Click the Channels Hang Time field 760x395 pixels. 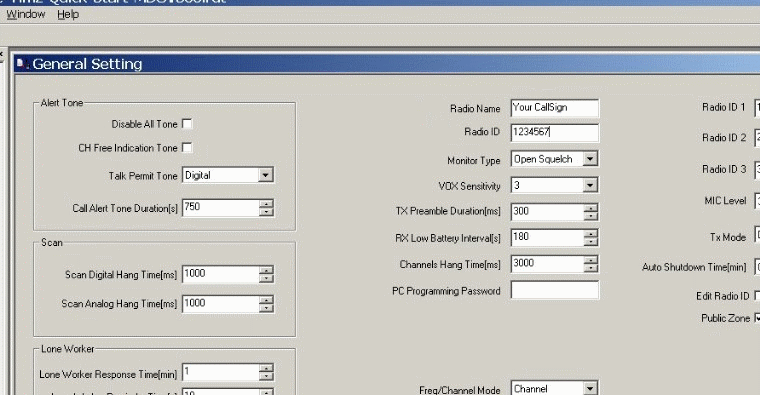tap(547, 263)
